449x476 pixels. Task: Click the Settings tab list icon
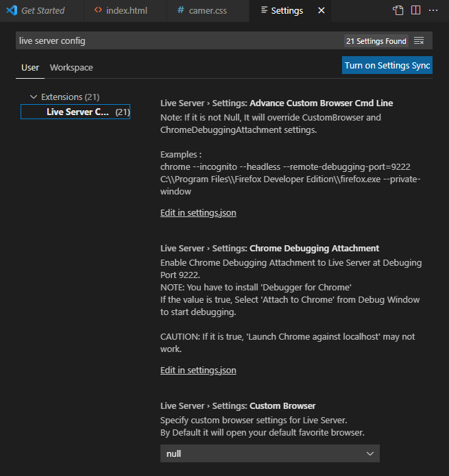click(x=265, y=10)
